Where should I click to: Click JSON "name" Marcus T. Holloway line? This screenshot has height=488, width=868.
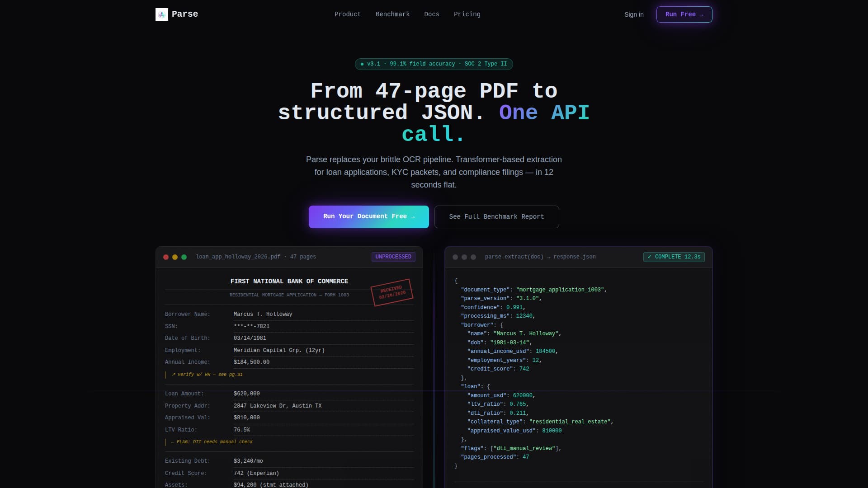point(514,334)
